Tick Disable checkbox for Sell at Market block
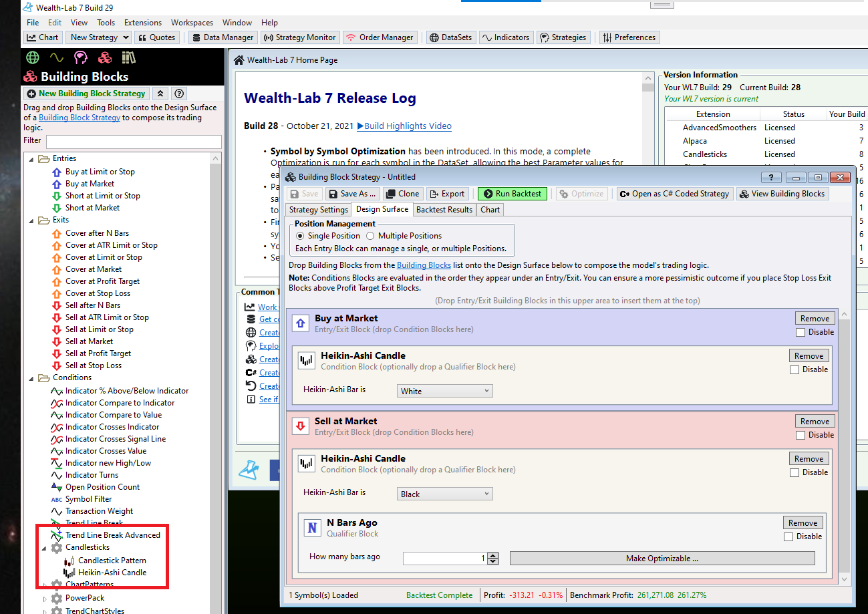Viewport: 868px width, 614px height. click(x=801, y=435)
